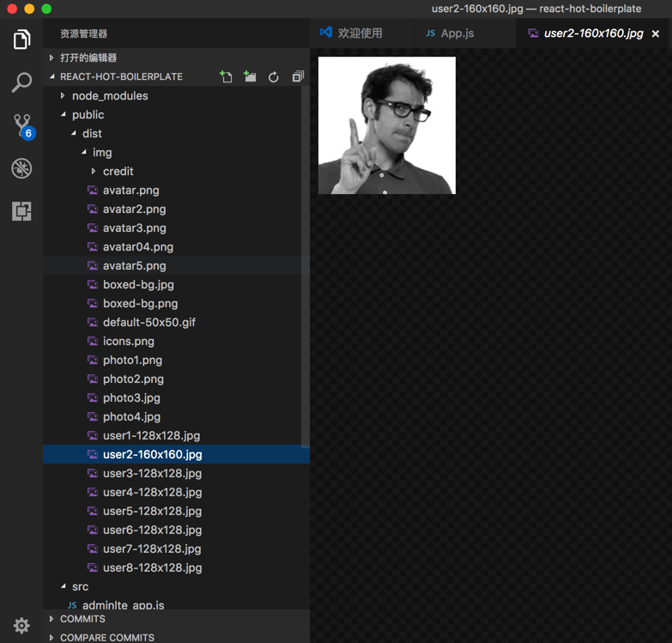Expand the COMPARE COMMITS section
This screenshot has height=643, width=672.
tap(176, 638)
